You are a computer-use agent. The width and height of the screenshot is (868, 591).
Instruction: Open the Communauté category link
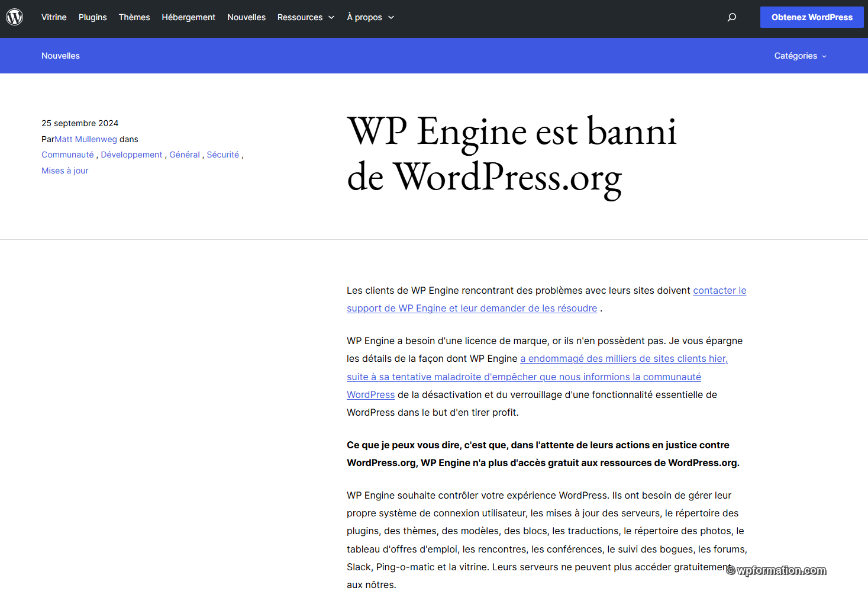67,155
